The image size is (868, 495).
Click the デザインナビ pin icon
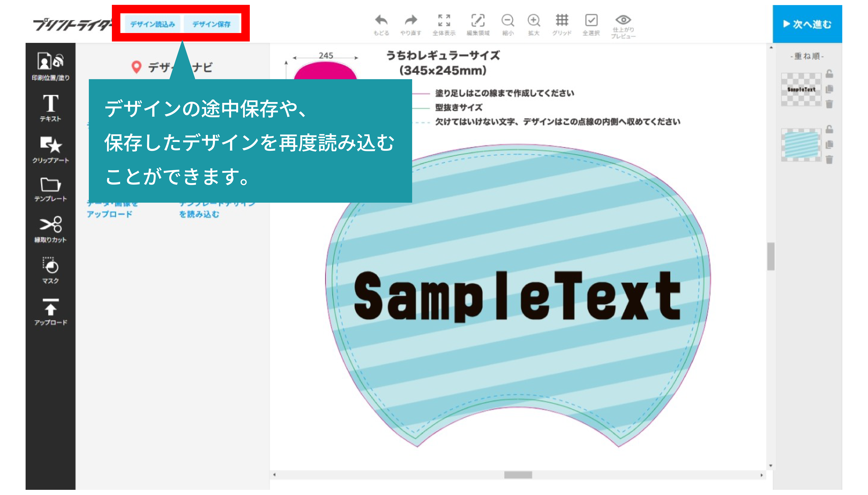[136, 67]
